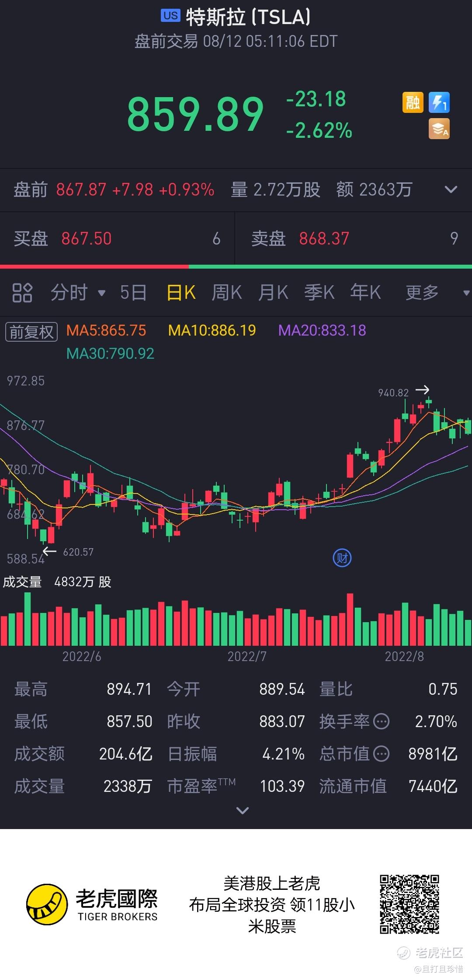Image resolution: width=472 pixels, height=980 pixels.
Task: Switch to the 年K yearly tab
Action: pyautogui.click(x=366, y=293)
